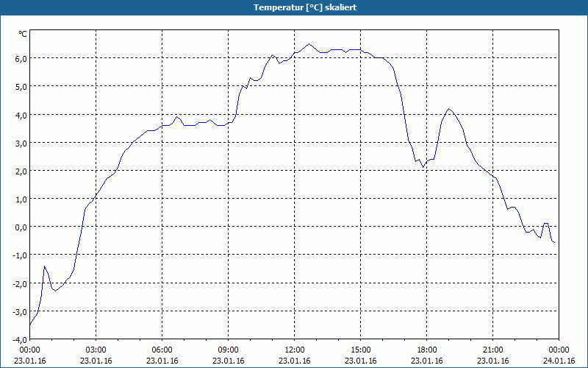
Task: Click the 23.01.16 date under 21:00
Action: pyautogui.click(x=492, y=361)
